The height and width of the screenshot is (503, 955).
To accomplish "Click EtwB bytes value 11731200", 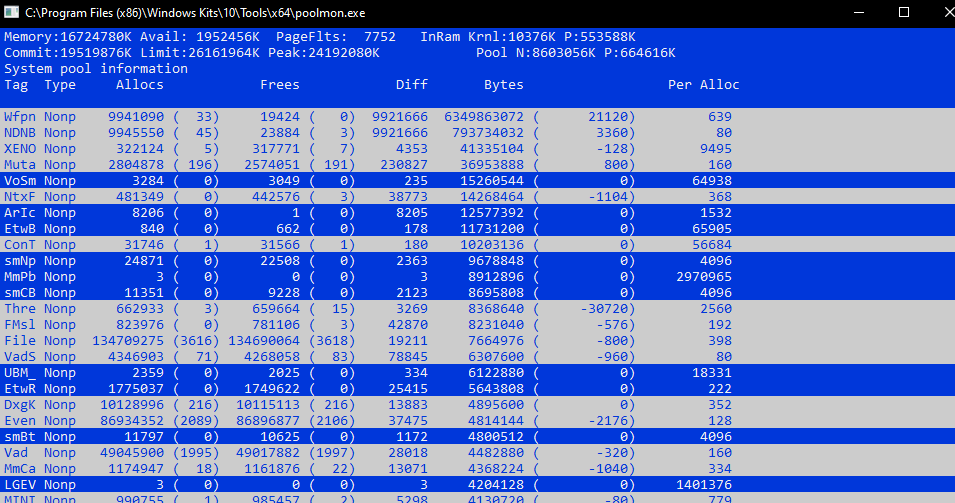I will pyautogui.click(x=492, y=228).
